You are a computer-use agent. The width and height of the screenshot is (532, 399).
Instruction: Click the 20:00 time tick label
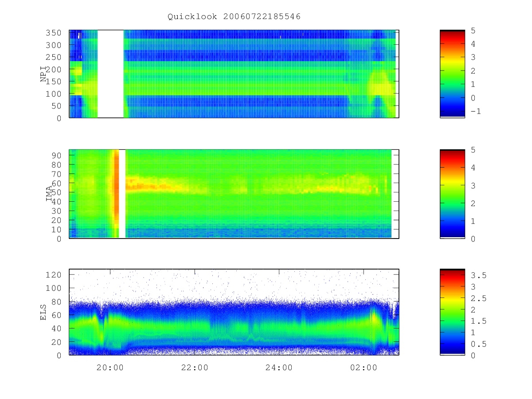tap(110, 368)
